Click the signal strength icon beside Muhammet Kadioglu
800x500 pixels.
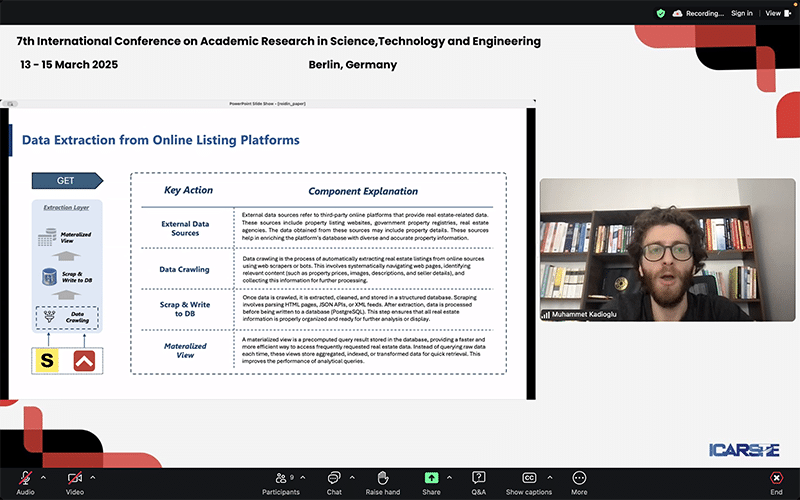point(546,314)
